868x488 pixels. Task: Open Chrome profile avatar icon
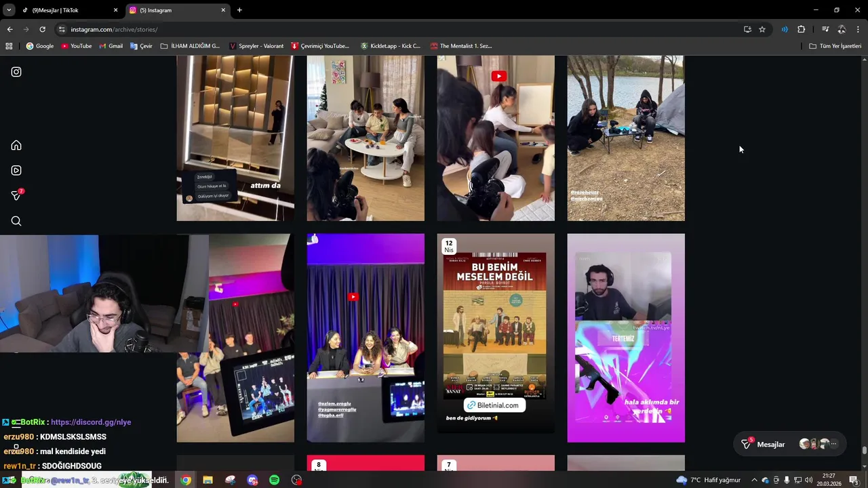842,29
